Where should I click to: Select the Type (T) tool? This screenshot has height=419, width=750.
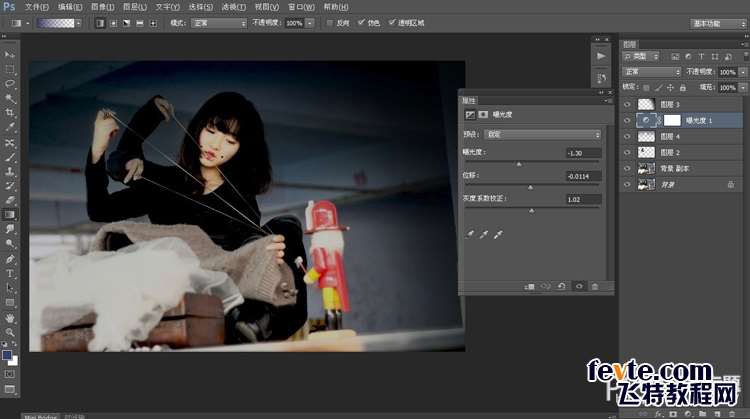pyautogui.click(x=10, y=274)
